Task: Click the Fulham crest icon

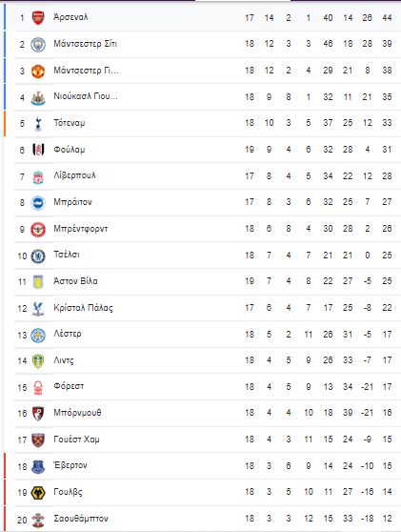Action: pyautogui.click(x=38, y=150)
